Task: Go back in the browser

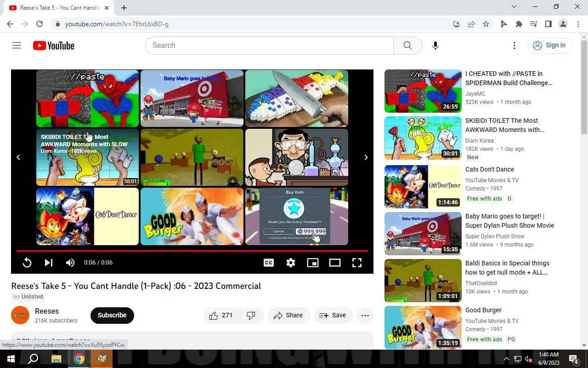Action: pos(10,24)
